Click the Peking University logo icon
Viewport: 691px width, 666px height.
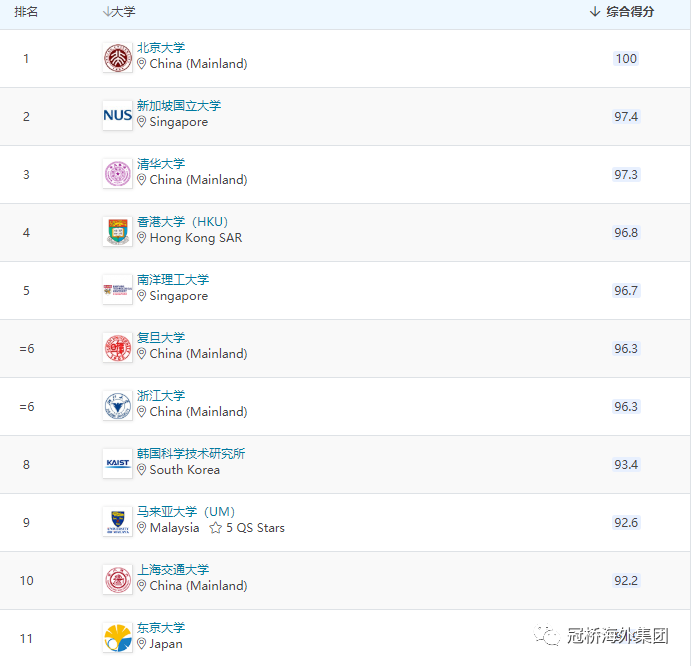tap(117, 58)
